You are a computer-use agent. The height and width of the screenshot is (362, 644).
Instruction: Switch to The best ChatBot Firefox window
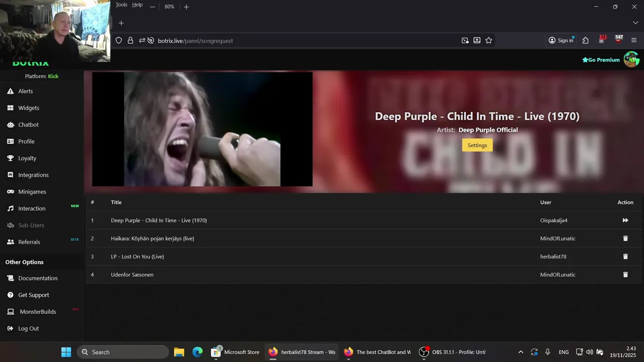(377, 352)
